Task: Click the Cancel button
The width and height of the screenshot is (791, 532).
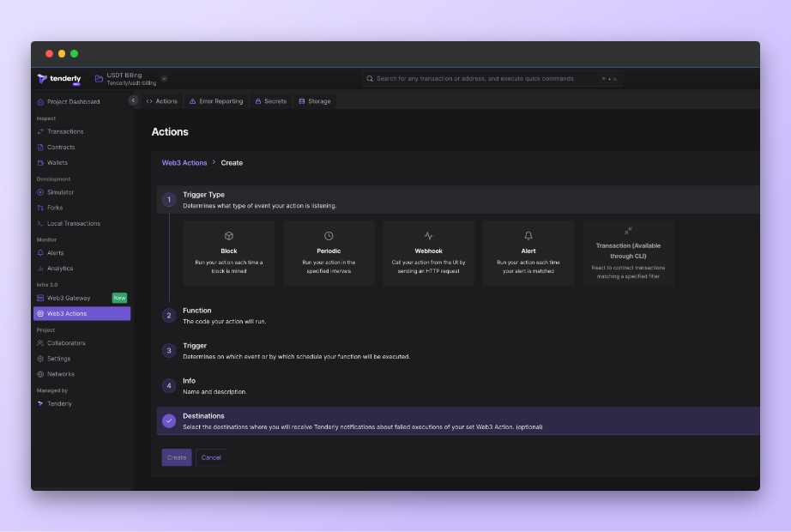Action: (x=211, y=458)
